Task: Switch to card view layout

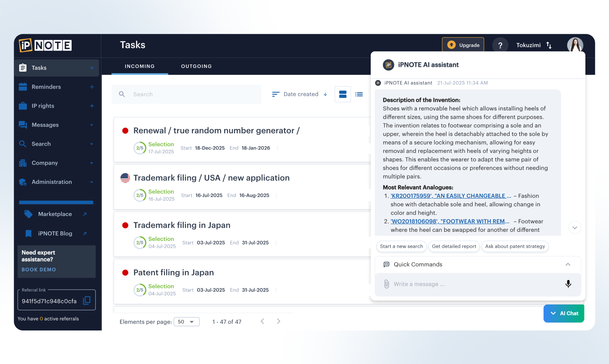Action: [x=342, y=94]
